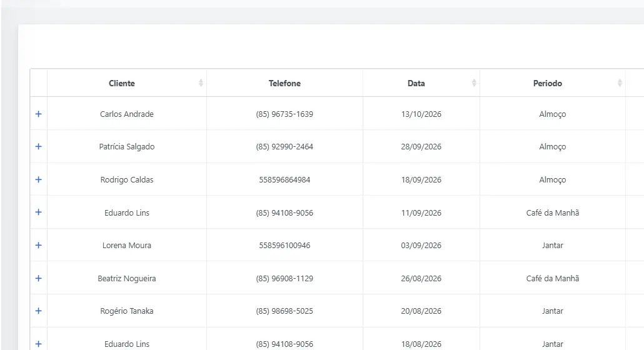
Task: Click the Periodo column header
Action: click(553, 83)
